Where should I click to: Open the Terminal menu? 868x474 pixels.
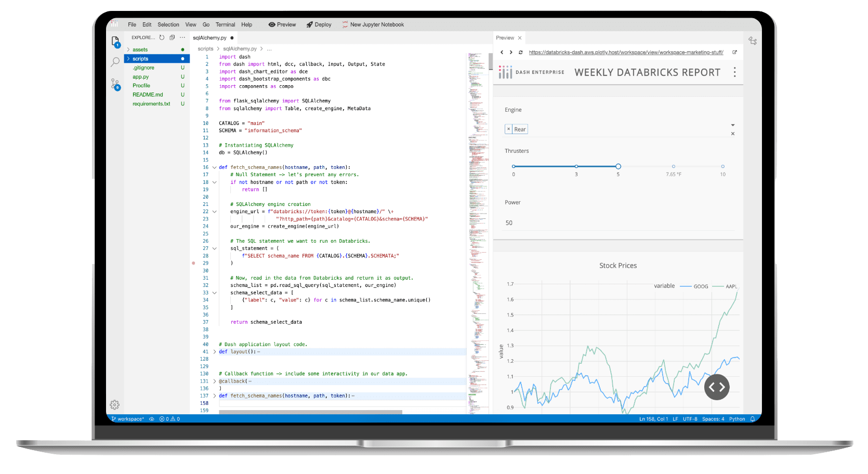(x=225, y=24)
